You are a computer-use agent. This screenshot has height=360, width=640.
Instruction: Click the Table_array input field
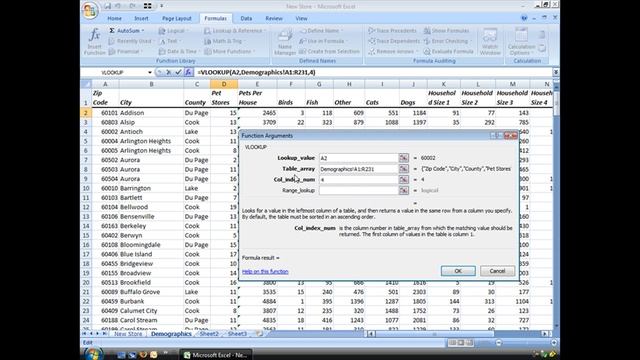[x=358, y=169]
